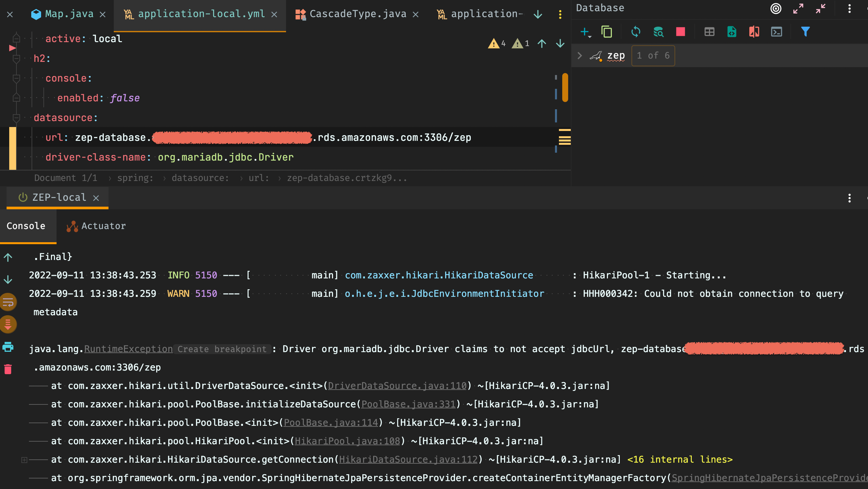Open data source properties icon
The image size is (868, 489).
click(x=658, y=32)
